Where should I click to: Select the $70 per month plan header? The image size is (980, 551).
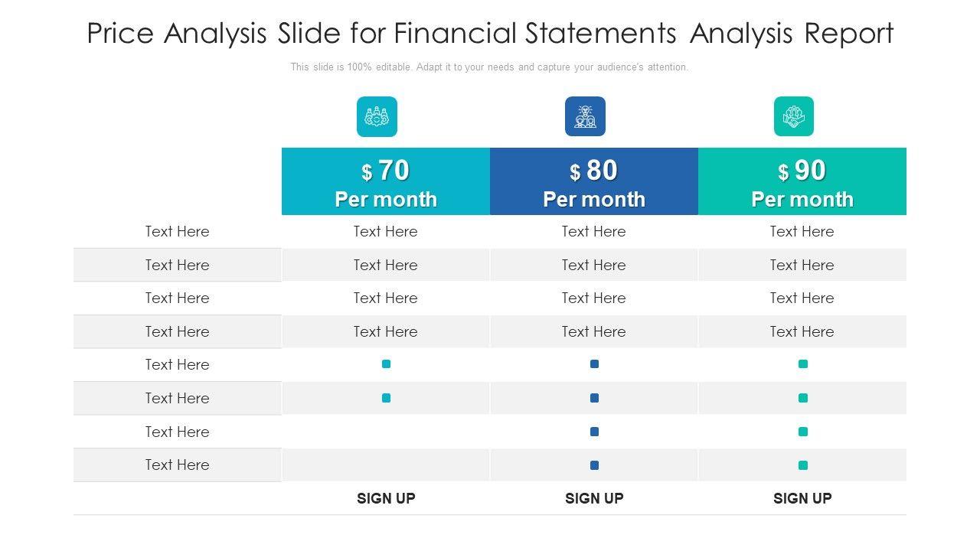click(x=386, y=182)
